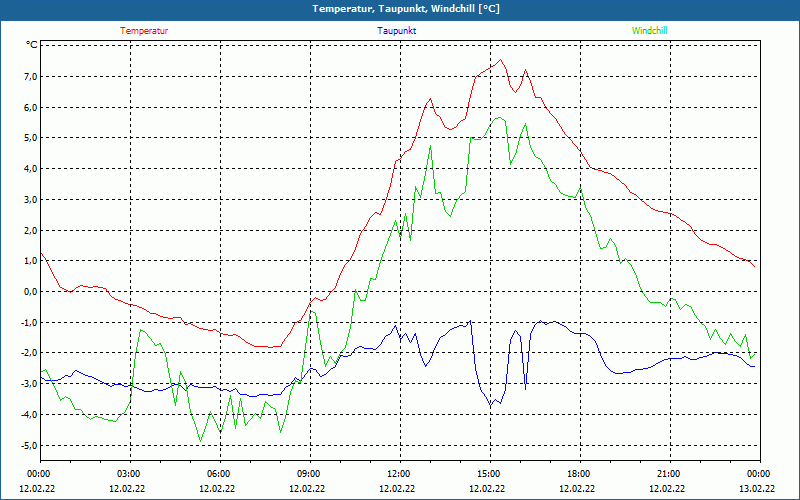Click the 15:00 time axis label

tap(490, 474)
